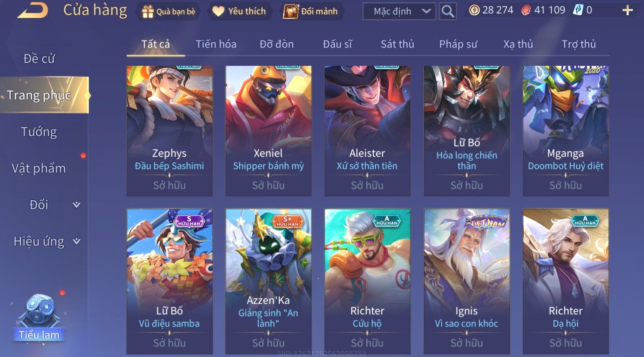Open the search magnifier icon
Screen dimensions: 644x357
point(448,11)
